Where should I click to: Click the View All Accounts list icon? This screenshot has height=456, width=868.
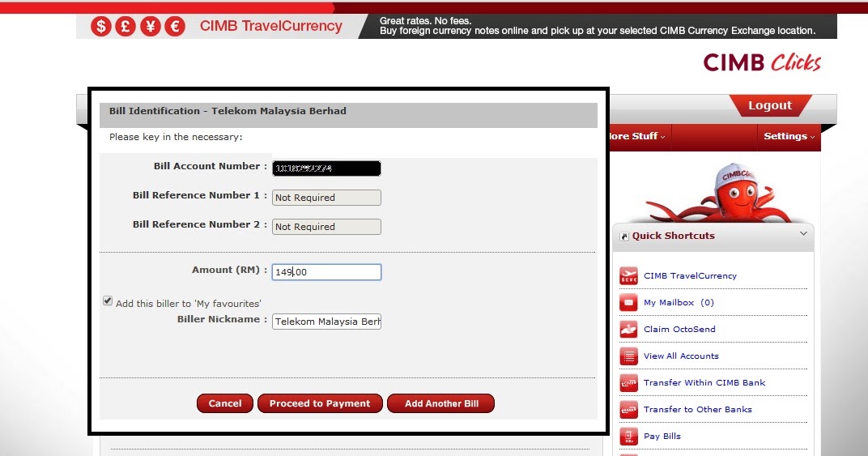[x=628, y=356]
